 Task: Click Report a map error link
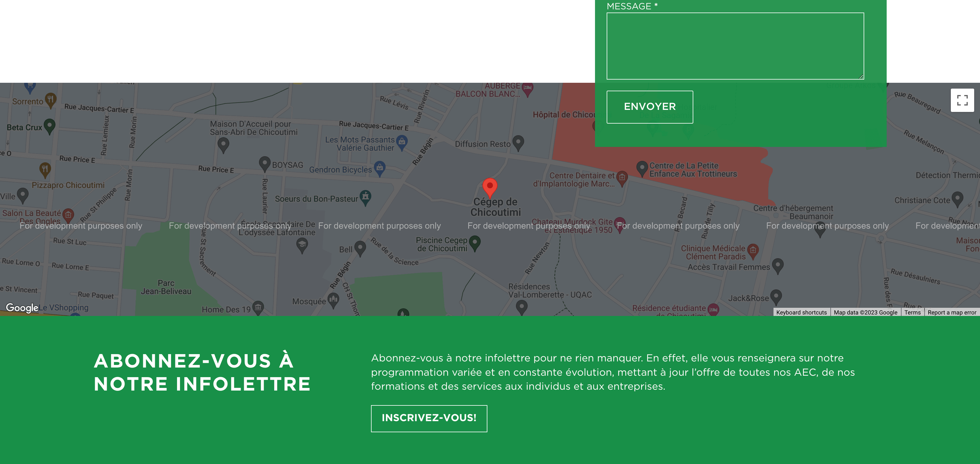pos(952,312)
